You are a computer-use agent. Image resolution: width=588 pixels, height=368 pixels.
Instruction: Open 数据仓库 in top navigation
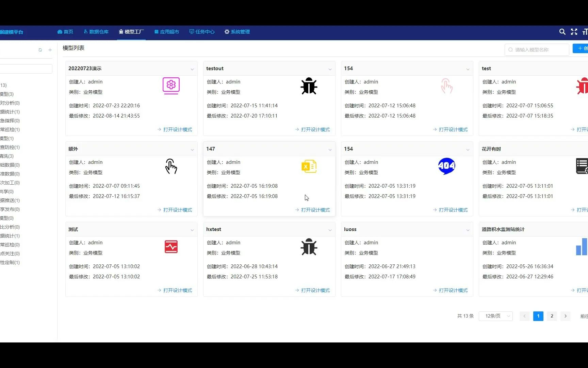point(96,32)
